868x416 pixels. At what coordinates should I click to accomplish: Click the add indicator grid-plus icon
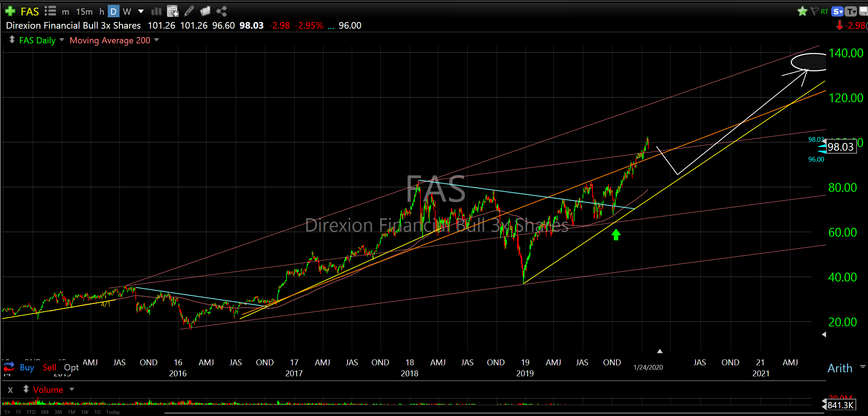pyautogui.click(x=172, y=11)
